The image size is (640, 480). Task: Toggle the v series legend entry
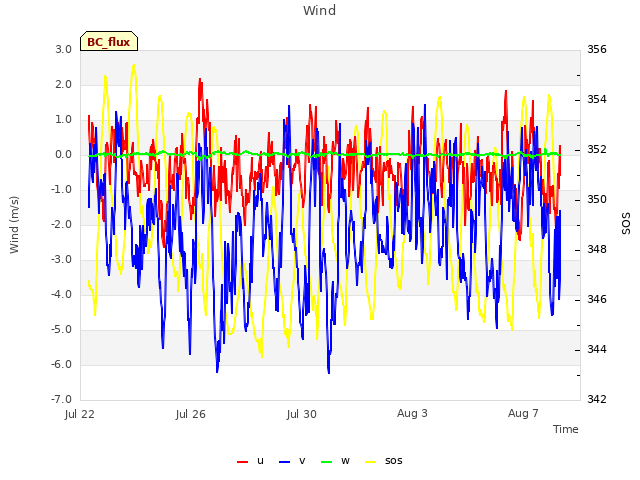(x=292, y=461)
